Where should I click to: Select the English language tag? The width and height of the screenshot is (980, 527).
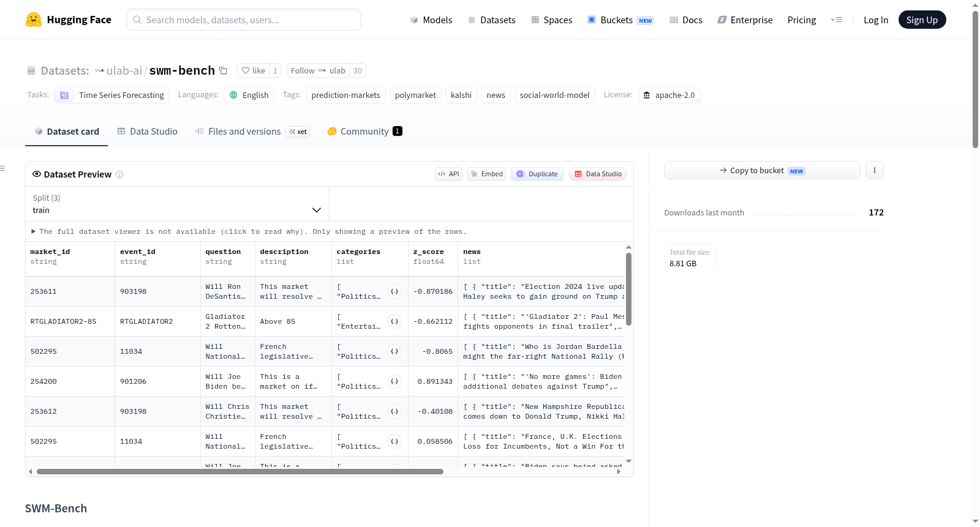[x=249, y=95]
